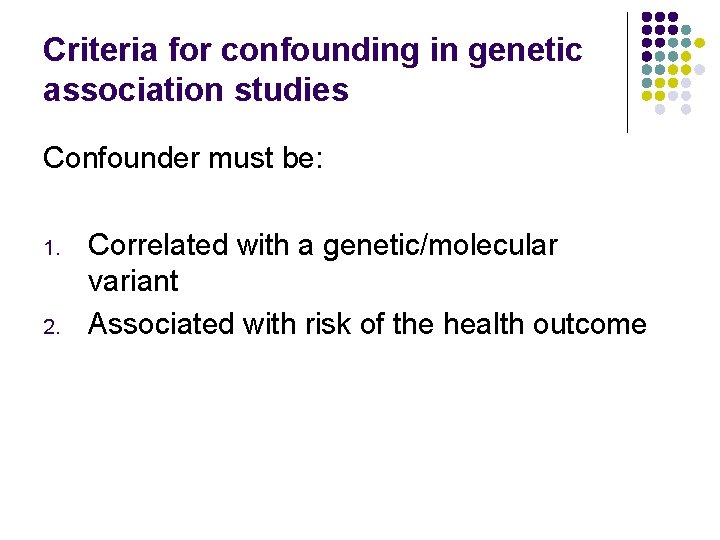Click 'Associated with risk of the health outcome'

point(367,323)
